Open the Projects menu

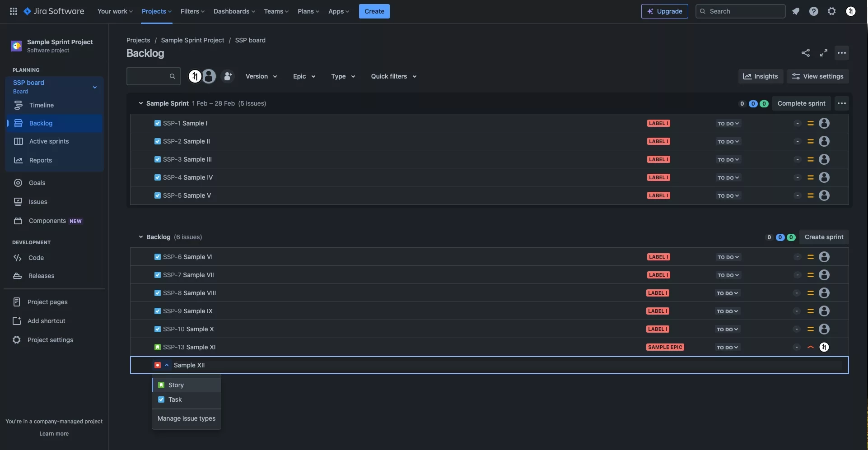(x=157, y=11)
